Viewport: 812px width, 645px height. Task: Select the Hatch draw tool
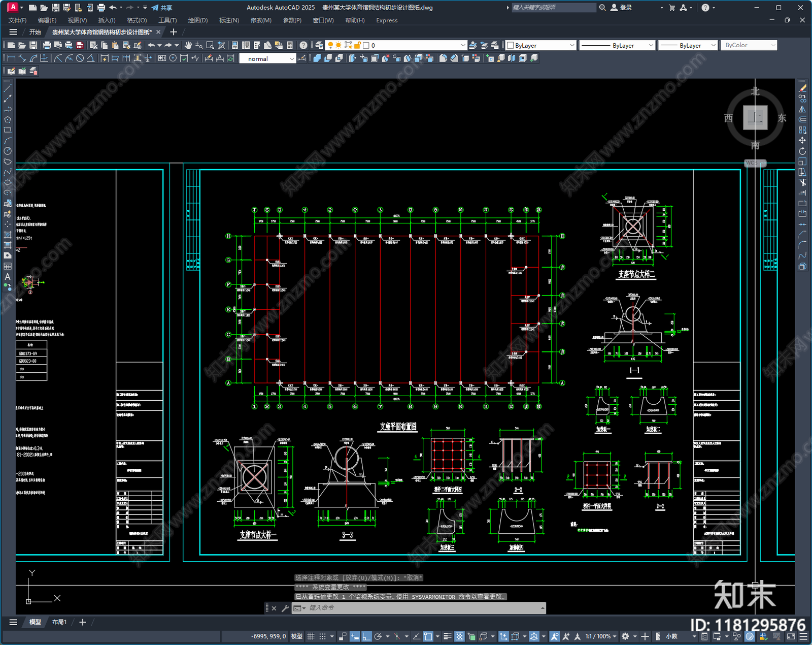pyautogui.click(x=8, y=235)
